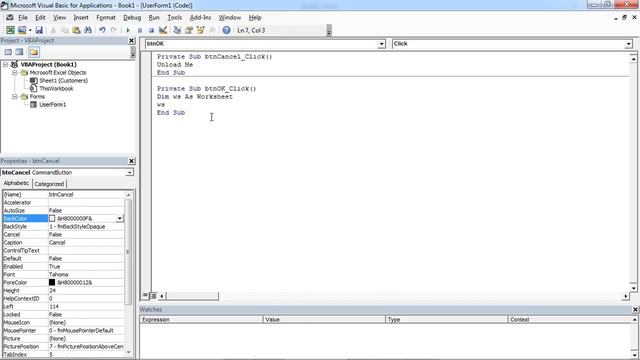
Task: Collapse the Microsoft Excel Objects folder
Action: point(15,73)
